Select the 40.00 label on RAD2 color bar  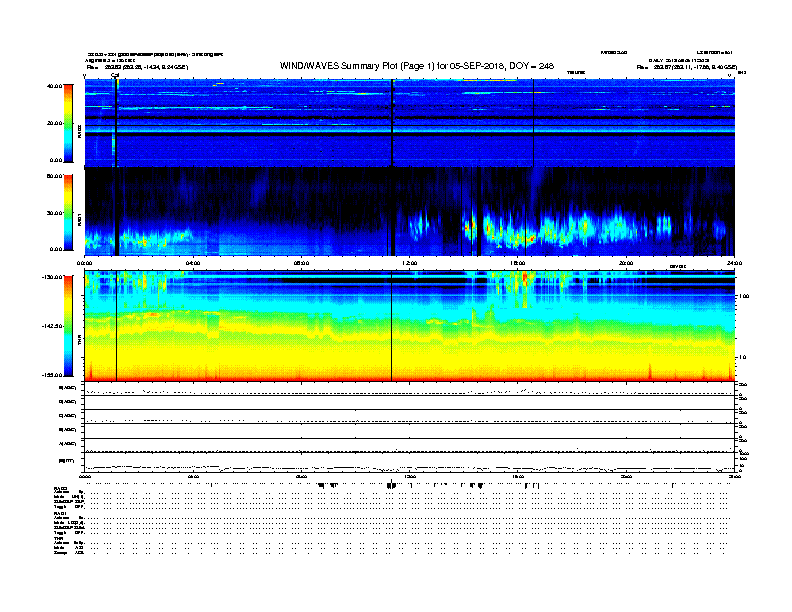[54, 86]
